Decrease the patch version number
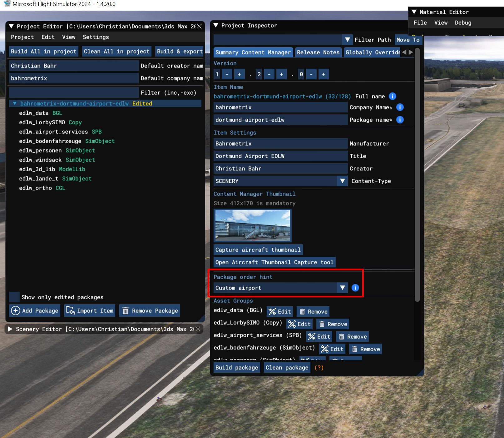The height and width of the screenshot is (438, 504). [311, 74]
